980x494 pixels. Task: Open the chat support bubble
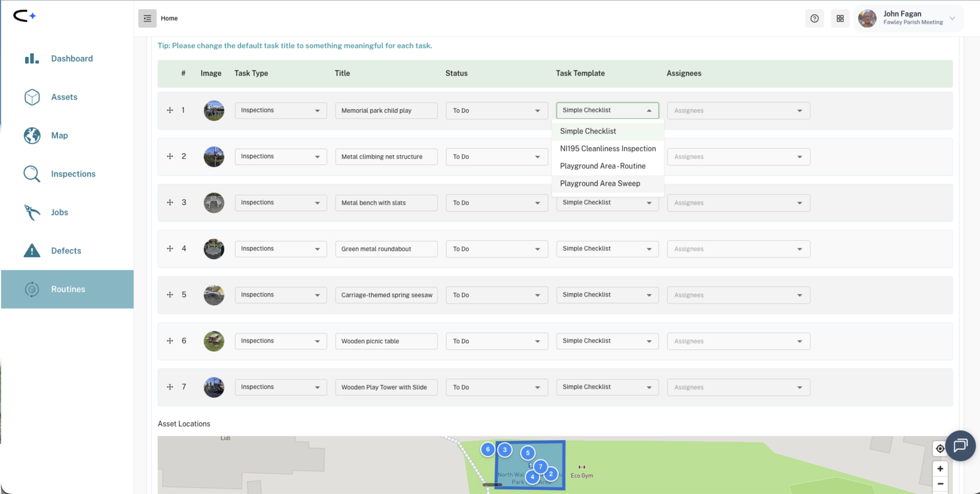click(960, 446)
